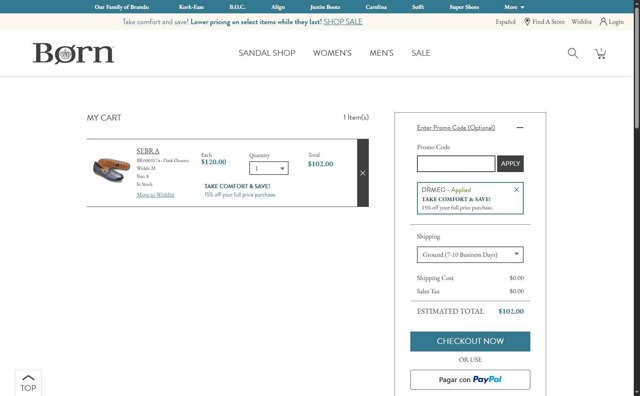The height and width of the screenshot is (396, 640).
Task: Open the SALE menu
Action: click(421, 53)
